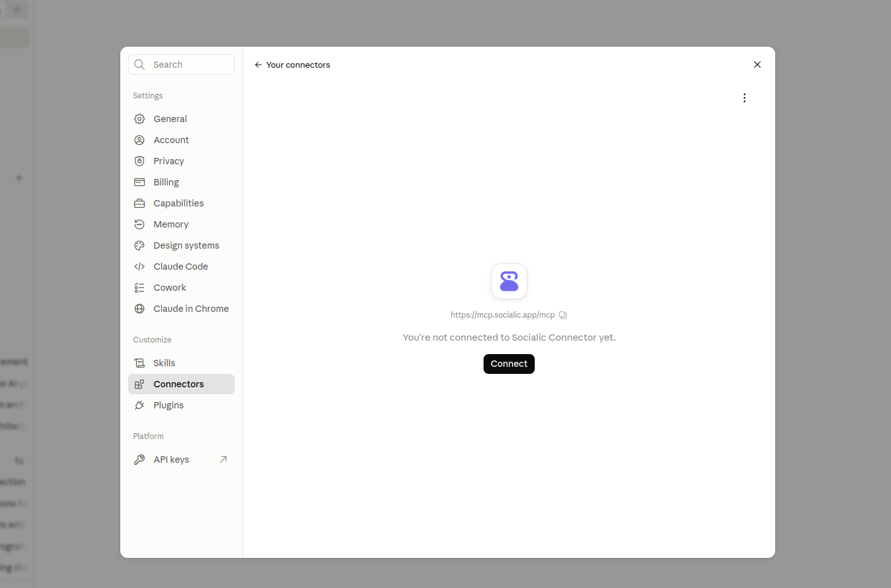This screenshot has height=588, width=891.
Task: Open Cowork settings
Action: click(181, 288)
